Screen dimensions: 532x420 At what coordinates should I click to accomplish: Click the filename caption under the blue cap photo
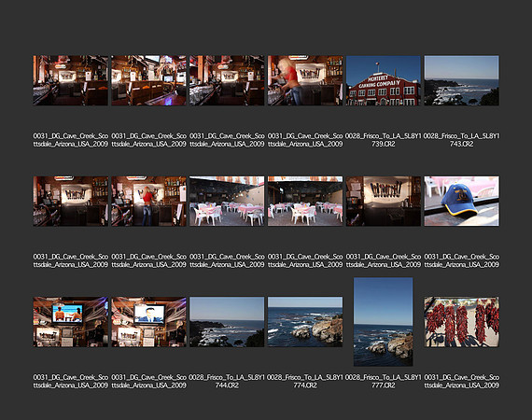pos(461,260)
